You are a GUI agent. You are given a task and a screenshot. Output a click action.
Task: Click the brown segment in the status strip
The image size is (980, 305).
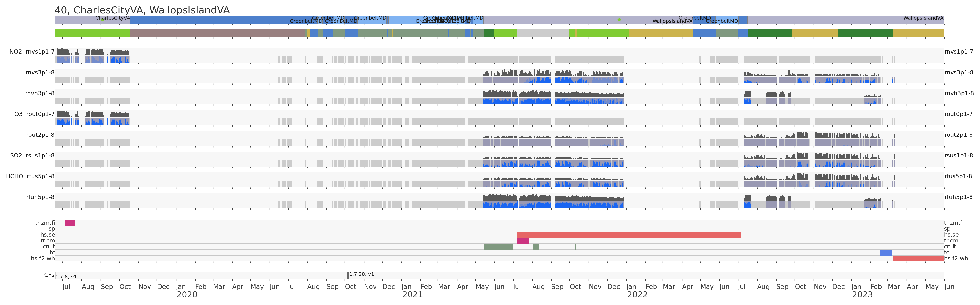tap(218, 33)
